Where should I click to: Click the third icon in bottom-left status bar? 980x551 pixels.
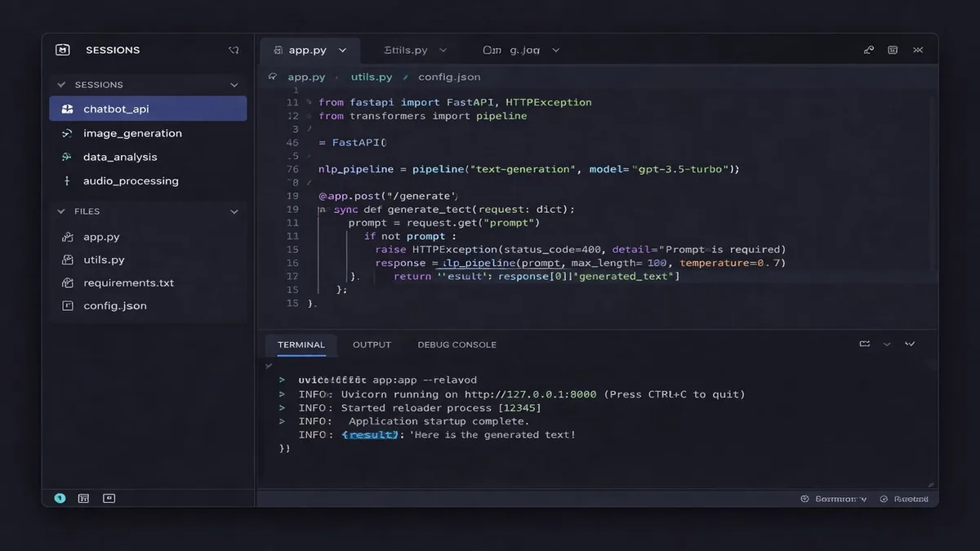coord(109,498)
